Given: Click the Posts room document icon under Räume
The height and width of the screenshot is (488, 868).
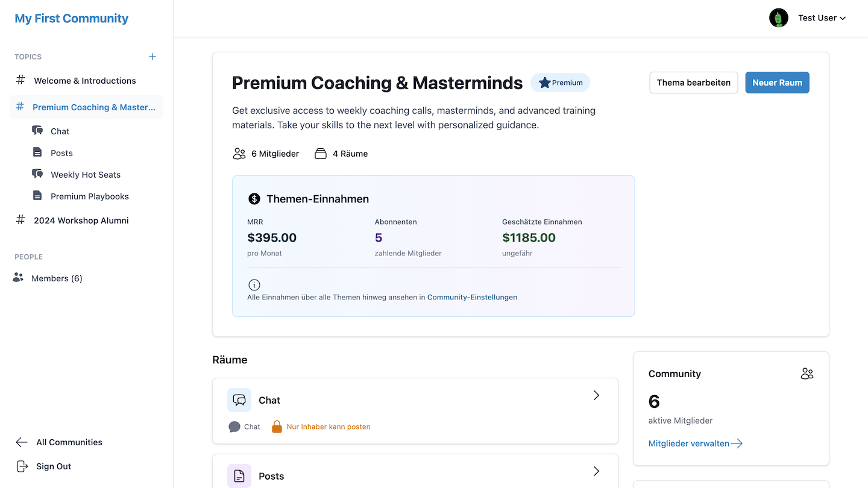Looking at the screenshot, I should pyautogui.click(x=239, y=476).
